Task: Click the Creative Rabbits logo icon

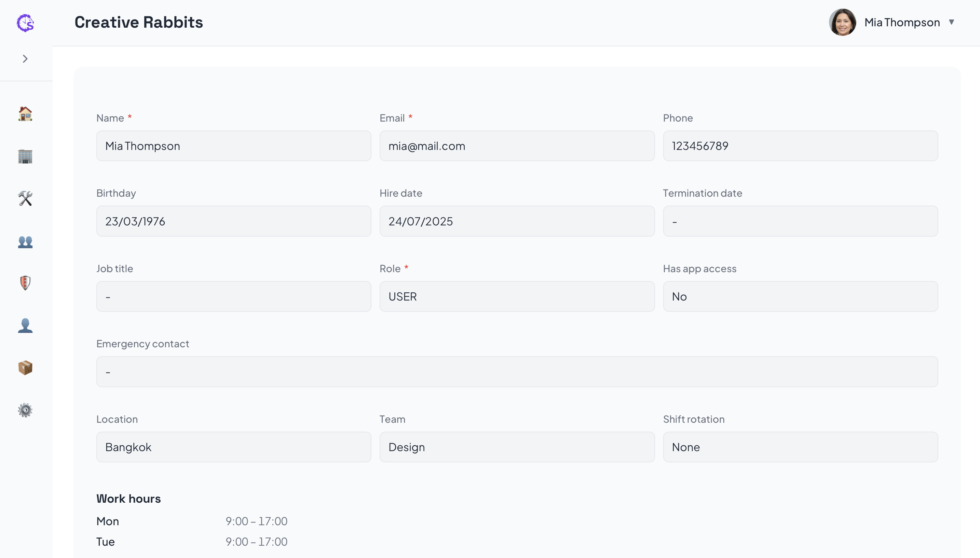Action: click(25, 23)
